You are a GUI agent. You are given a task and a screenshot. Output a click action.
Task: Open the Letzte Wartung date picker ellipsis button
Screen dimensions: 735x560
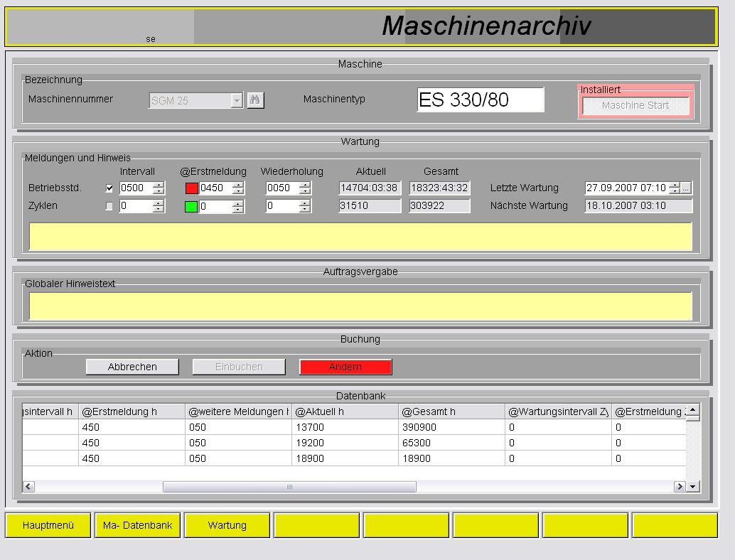click(x=686, y=188)
